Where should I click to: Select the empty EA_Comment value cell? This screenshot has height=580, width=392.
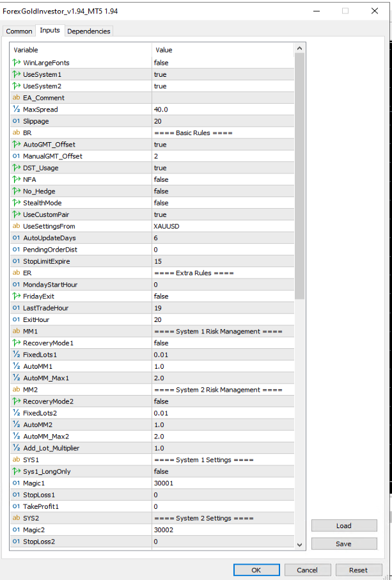coord(223,98)
